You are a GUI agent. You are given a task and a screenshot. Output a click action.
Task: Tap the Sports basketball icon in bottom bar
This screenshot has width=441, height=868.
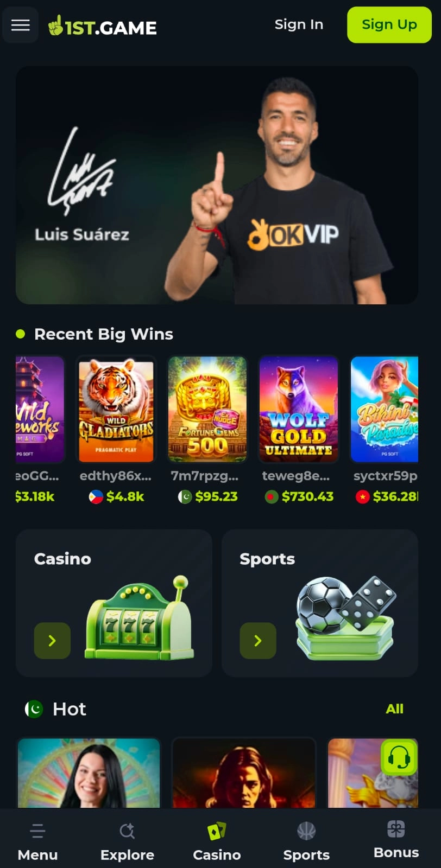(x=306, y=831)
